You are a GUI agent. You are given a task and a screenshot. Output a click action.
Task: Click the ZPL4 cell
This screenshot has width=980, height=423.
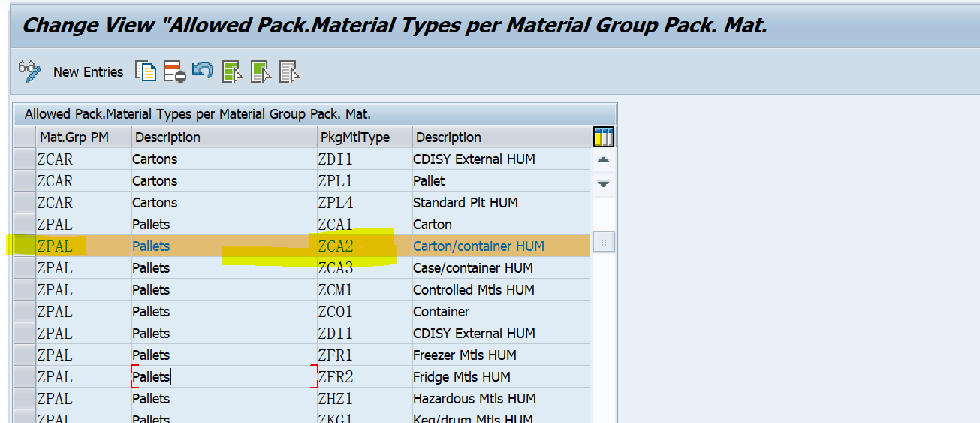coord(364,203)
